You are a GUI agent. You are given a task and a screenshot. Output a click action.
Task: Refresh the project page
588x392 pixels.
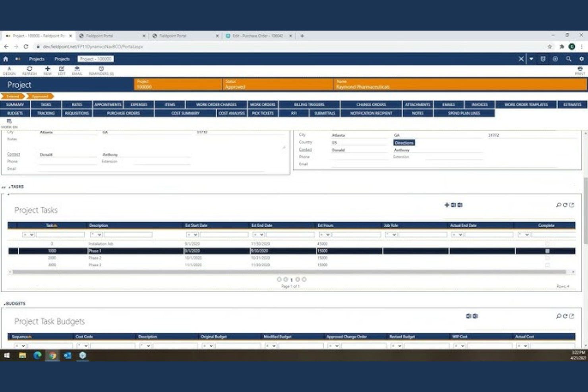[29, 71]
